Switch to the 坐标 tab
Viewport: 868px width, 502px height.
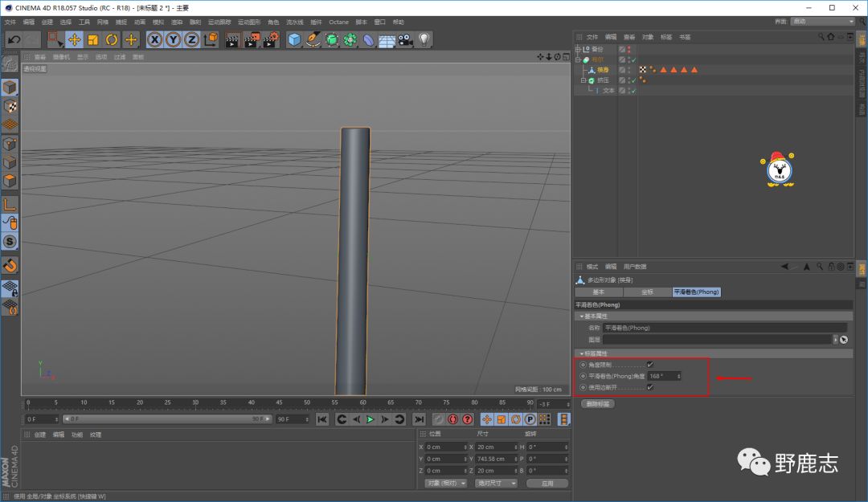(647, 292)
